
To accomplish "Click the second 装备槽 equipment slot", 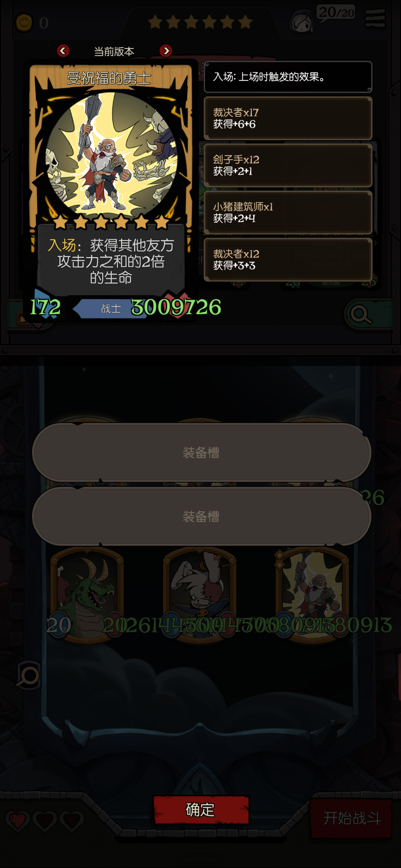I will coord(202,516).
